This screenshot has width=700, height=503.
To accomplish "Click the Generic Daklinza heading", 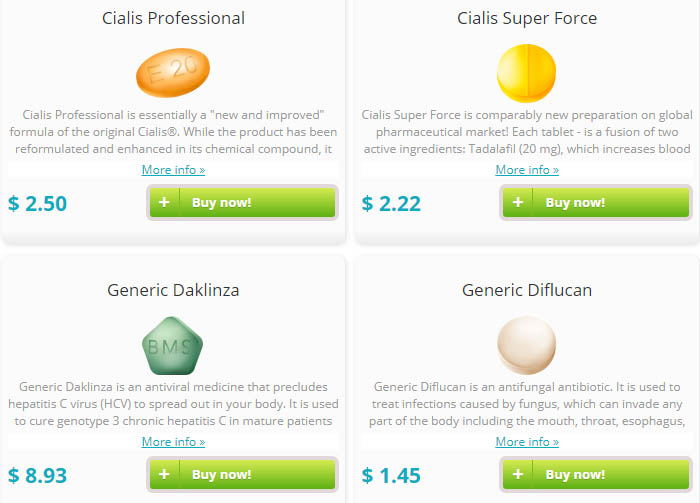I will tap(173, 290).
